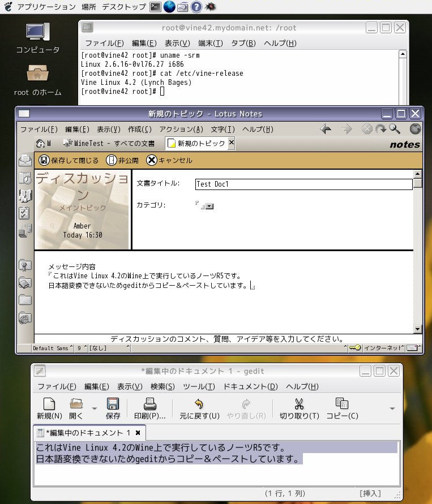Open the Notes ファイル(F) menu

point(39,129)
